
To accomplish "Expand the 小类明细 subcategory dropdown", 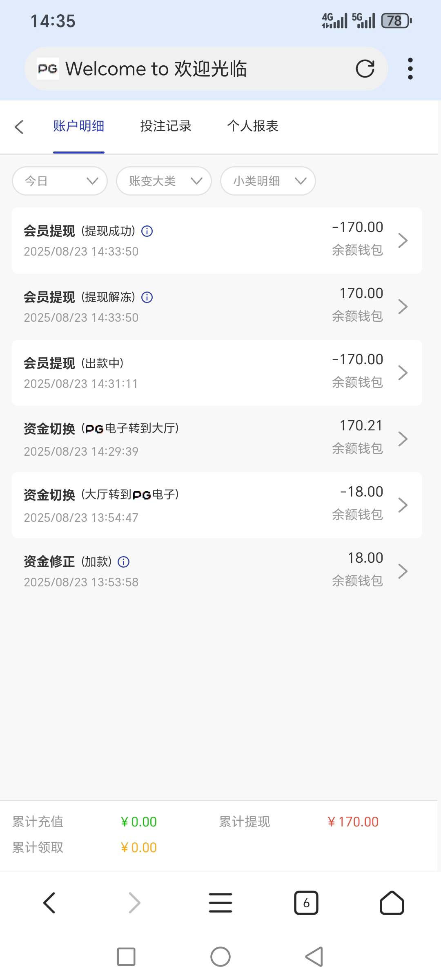I will [268, 181].
